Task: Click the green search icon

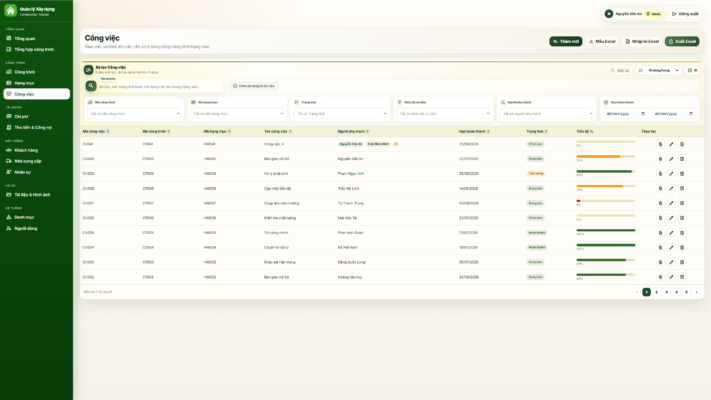Action: click(x=91, y=86)
